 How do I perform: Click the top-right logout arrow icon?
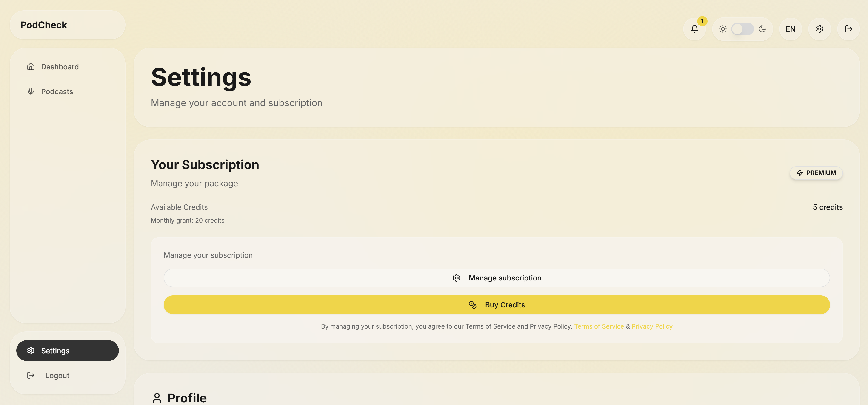(x=848, y=29)
